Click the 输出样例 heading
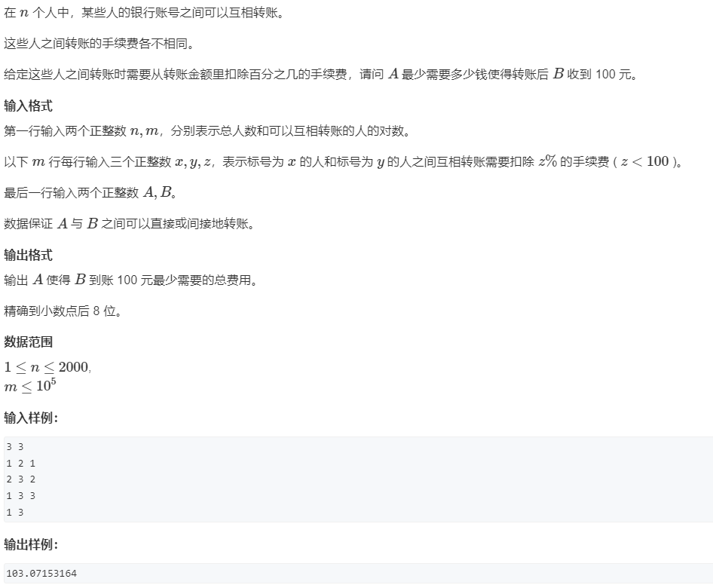The height and width of the screenshot is (588, 713). tap(31, 544)
